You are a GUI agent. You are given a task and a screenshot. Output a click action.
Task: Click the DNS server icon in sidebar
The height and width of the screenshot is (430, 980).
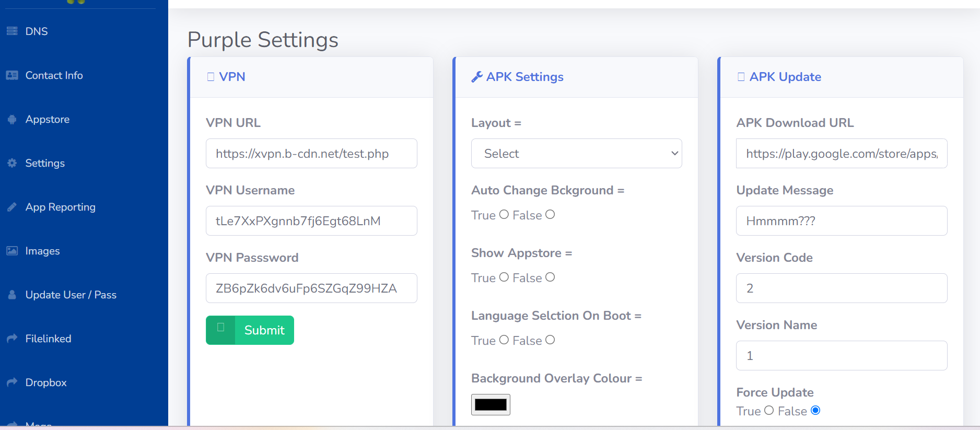tap(12, 31)
